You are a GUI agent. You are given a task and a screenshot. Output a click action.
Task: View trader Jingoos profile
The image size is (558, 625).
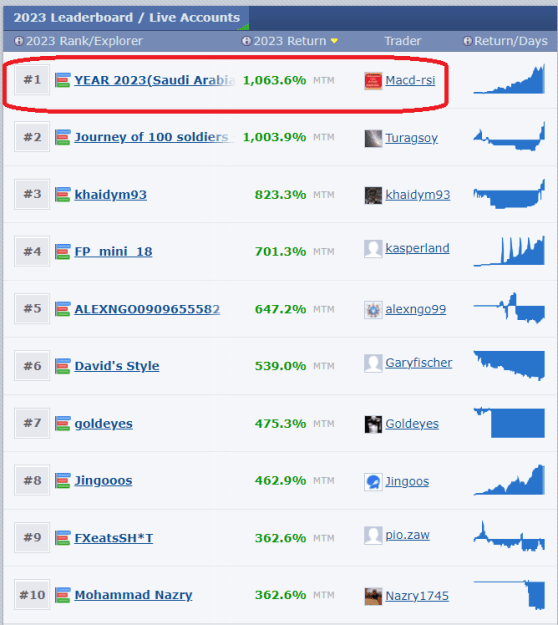407,482
